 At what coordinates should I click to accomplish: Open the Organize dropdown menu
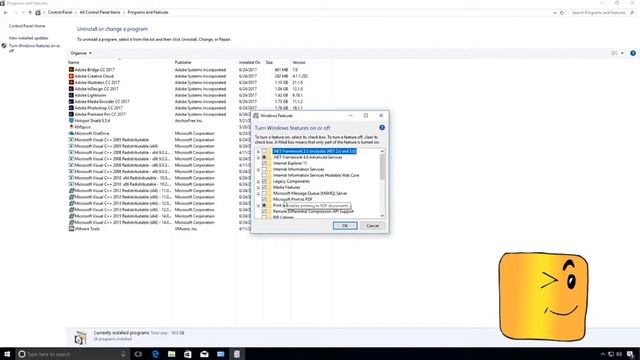(81, 53)
